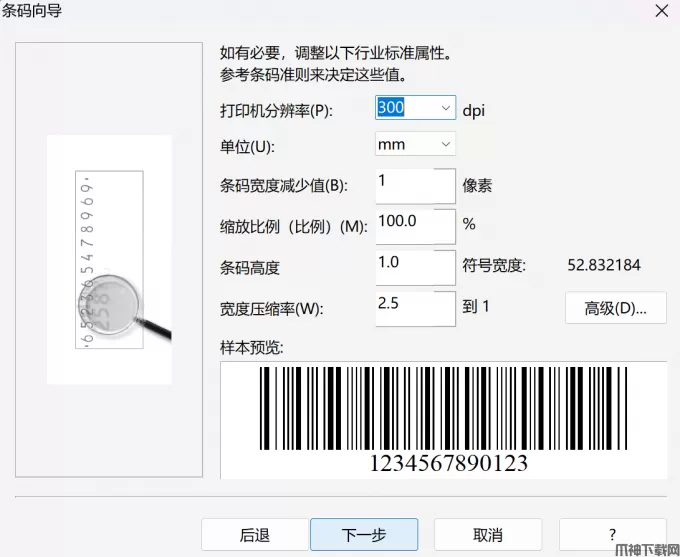
Task: Edit the barcode height 1.0 field
Action: point(415,268)
